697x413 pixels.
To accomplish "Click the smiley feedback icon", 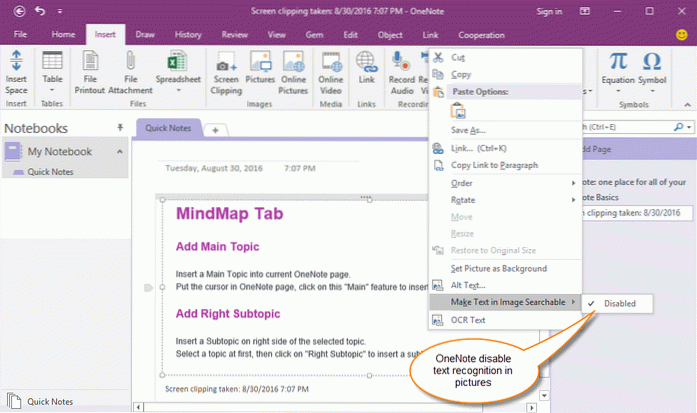I will pos(681,35).
